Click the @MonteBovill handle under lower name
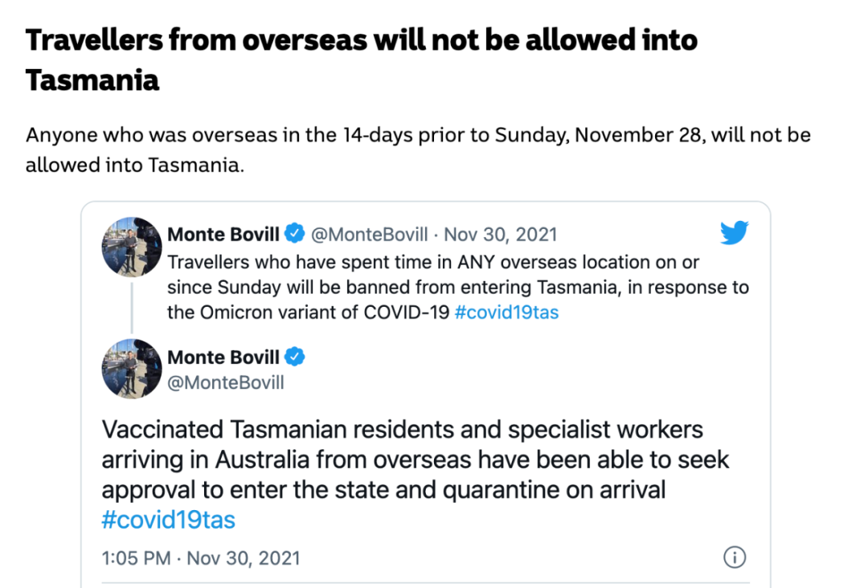 226,382
